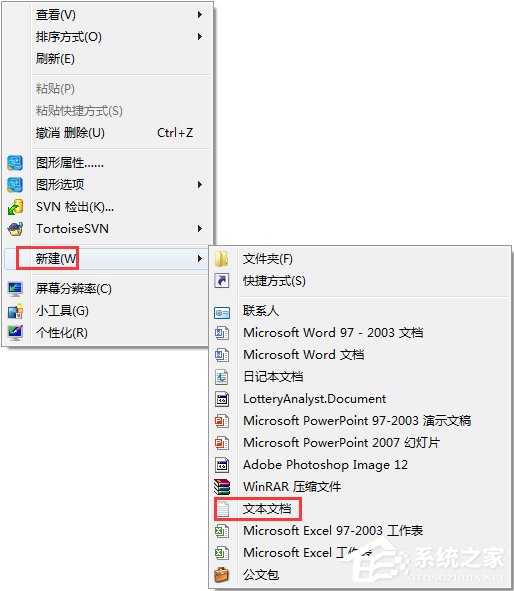Viewport: 514px width, 591px height.
Task: Expand the 排序方式(O) submenu arrow
Action: pos(200,37)
